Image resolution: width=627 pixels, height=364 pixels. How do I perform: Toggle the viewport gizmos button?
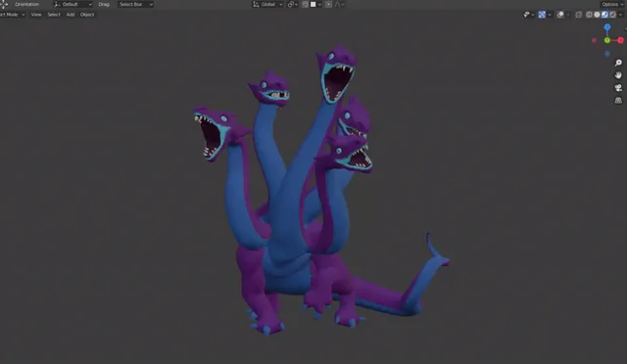pos(542,15)
